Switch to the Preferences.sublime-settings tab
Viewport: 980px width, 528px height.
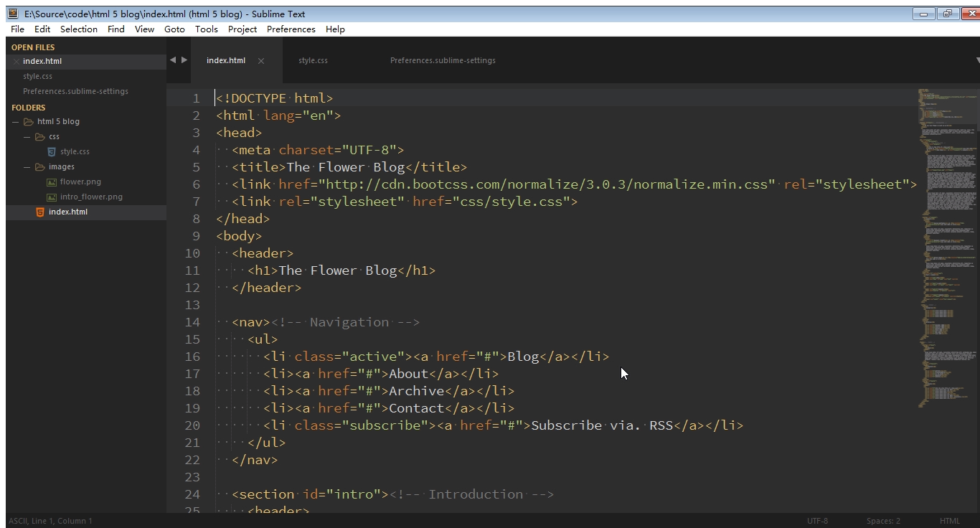point(443,61)
